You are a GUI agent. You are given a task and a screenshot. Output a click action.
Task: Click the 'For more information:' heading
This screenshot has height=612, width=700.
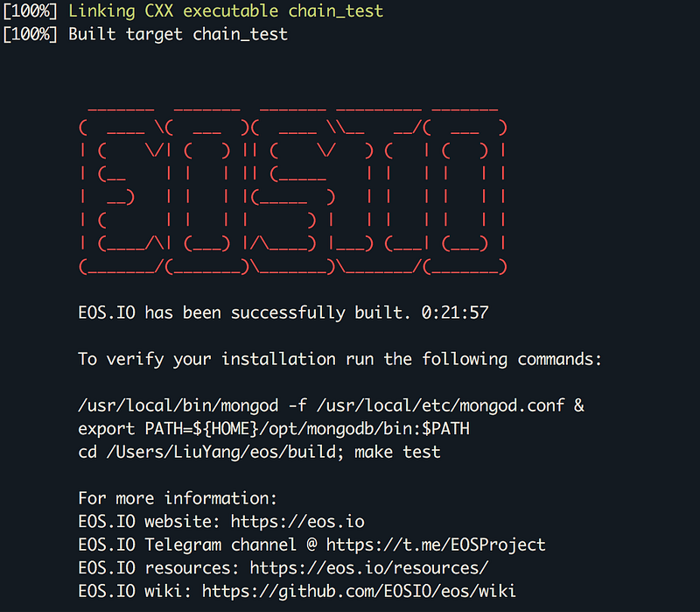click(x=178, y=499)
